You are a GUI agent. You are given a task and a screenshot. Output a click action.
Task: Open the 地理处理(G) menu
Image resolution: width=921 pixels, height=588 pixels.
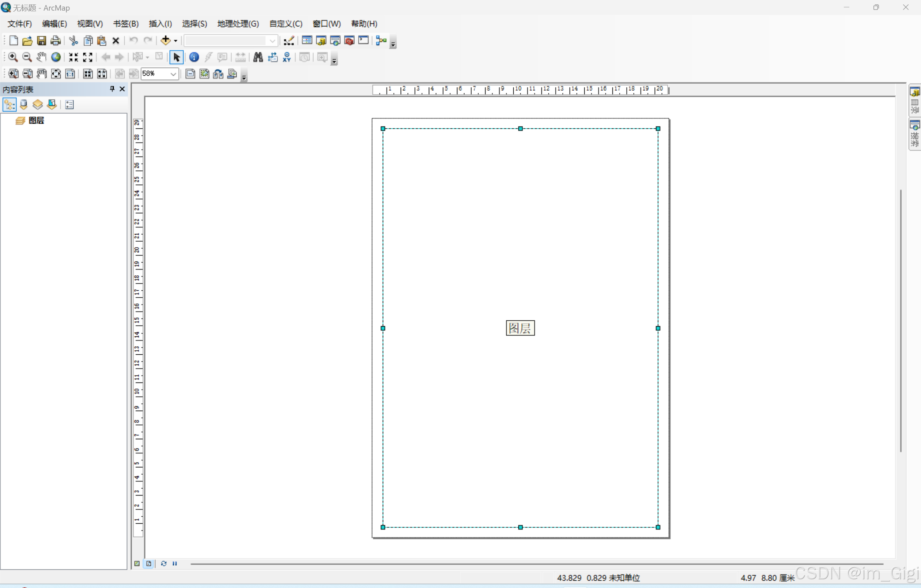click(x=238, y=24)
